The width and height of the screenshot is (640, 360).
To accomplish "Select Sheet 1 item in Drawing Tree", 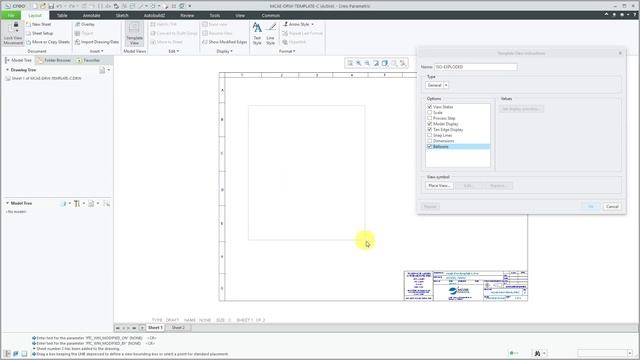I will click(44, 78).
